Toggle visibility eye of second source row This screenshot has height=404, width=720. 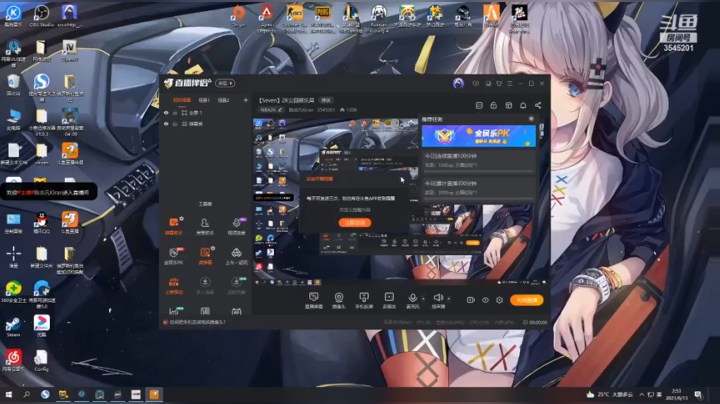coord(166,124)
